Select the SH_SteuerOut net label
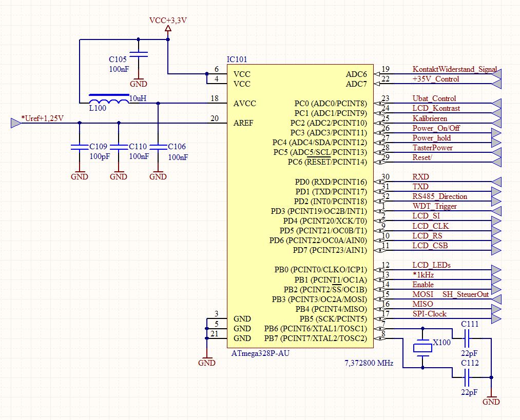The width and height of the screenshot is (520, 420). click(466, 294)
